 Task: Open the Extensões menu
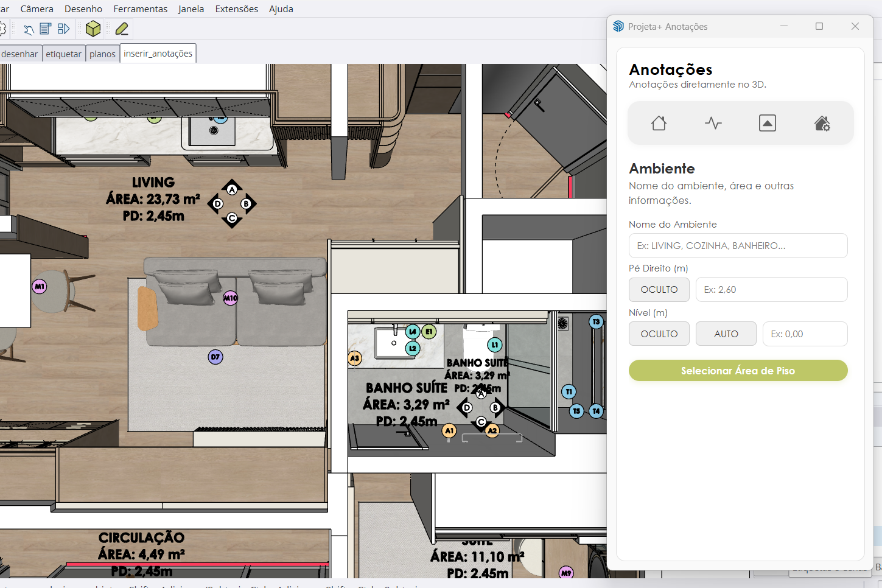pos(236,9)
